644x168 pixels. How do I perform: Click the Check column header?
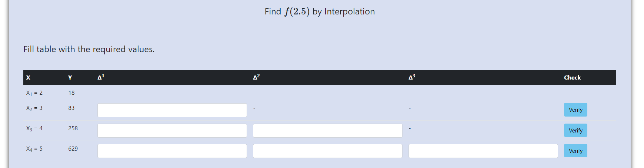[572, 78]
